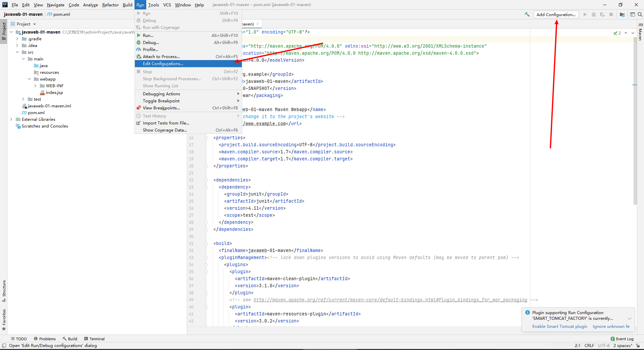Click the green Build Project hammer icon
Viewport: 644px width, 350px height.
pyautogui.click(x=527, y=14)
